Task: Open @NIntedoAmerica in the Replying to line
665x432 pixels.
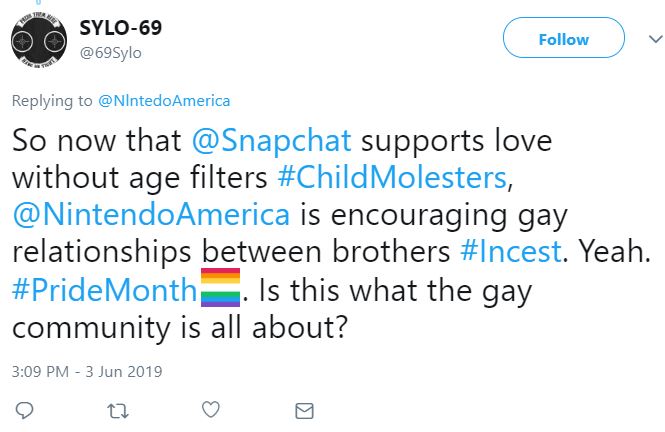Action: tap(164, 100)
